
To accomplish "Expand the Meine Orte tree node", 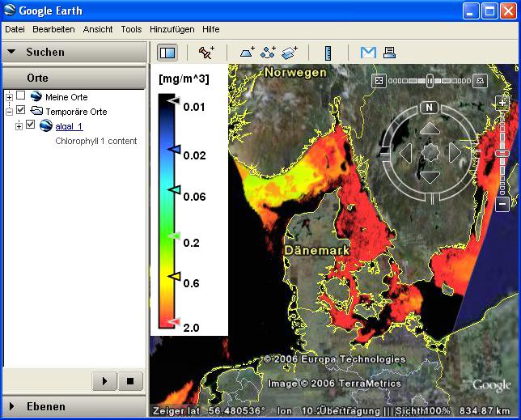I will pyautogui.click(x=9, y=96).
